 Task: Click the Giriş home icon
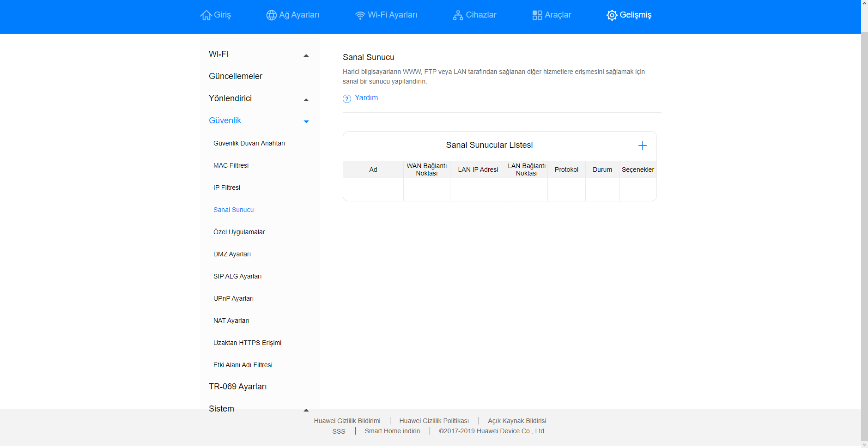206,15
